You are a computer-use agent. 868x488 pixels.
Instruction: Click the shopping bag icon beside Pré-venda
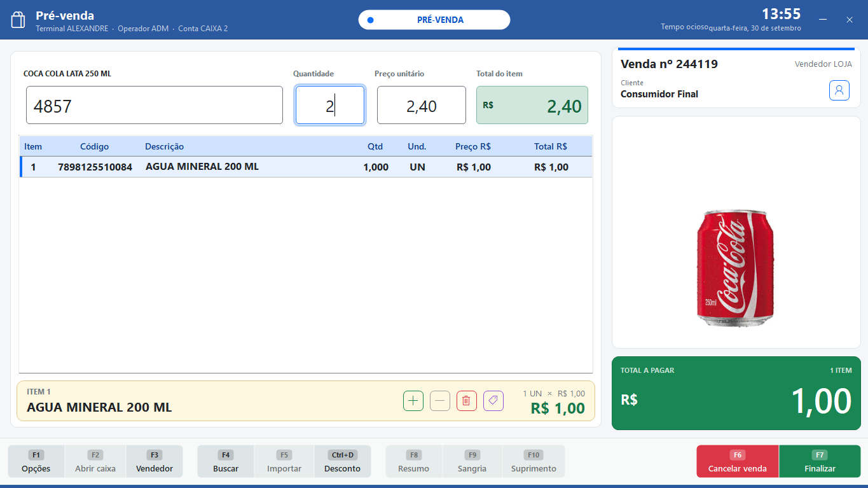click(18, 20)
